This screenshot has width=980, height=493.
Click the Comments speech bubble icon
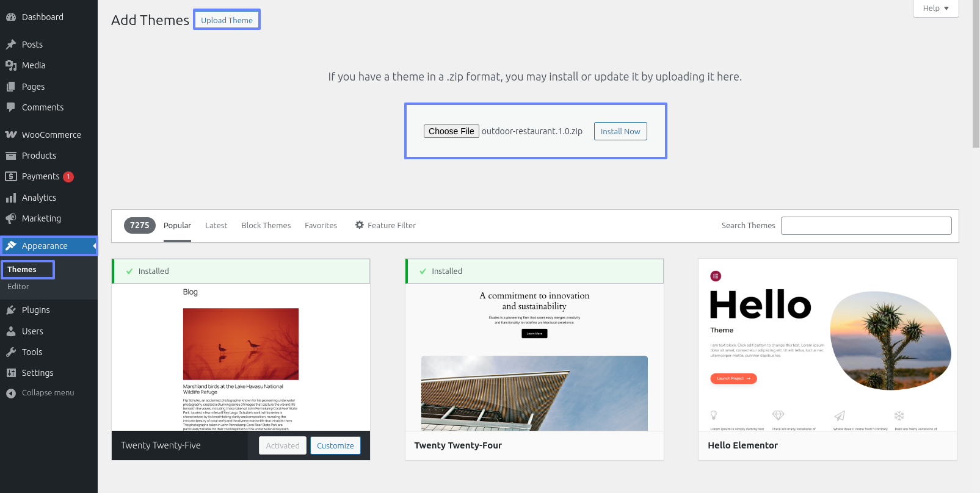(11, 107)
